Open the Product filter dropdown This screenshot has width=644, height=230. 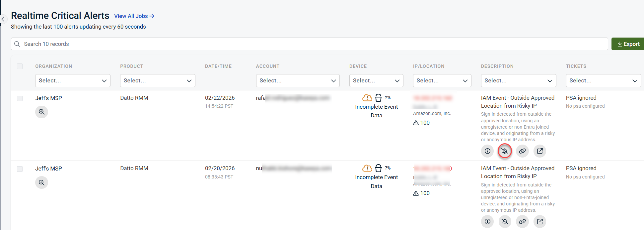pyautogui.click(x=158, y=81)
